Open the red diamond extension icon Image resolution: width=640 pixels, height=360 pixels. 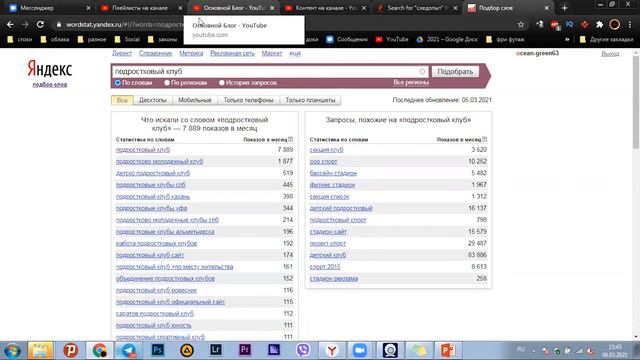[584, 24]
